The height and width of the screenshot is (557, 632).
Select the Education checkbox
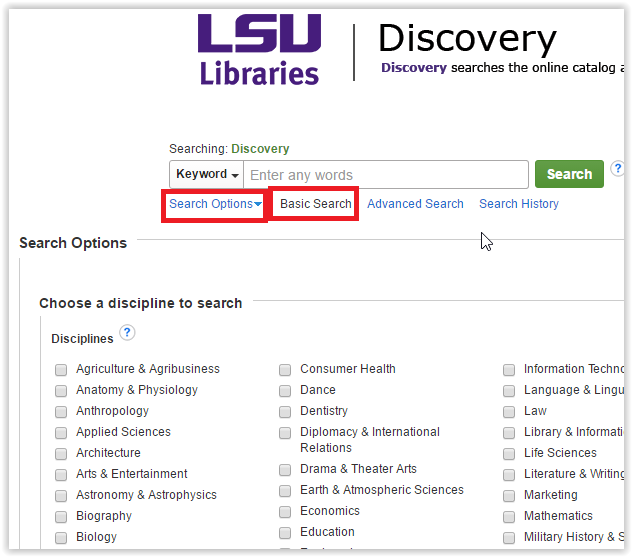[285, 533]
